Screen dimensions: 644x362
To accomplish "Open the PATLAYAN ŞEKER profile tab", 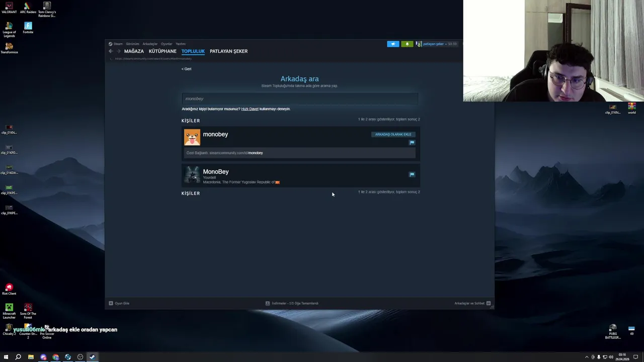I will click(x=228, y=51).
